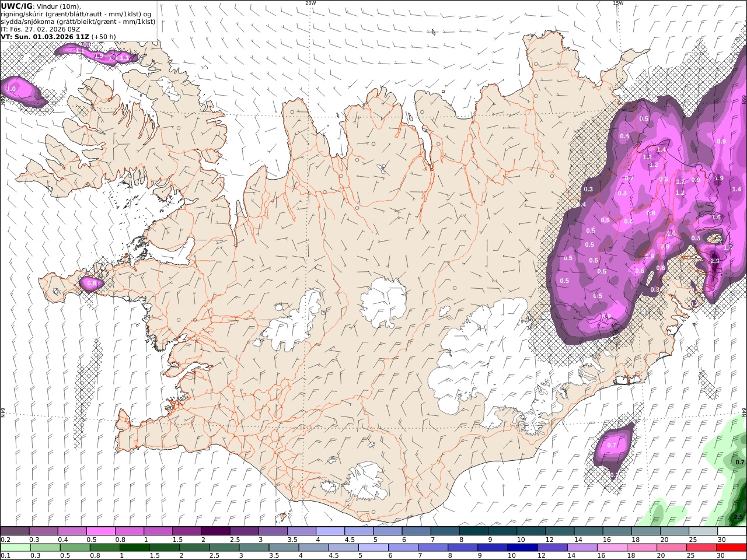
Task: Click the Drangajökull glacier in the Westfjords
Action: pos(170,89)
